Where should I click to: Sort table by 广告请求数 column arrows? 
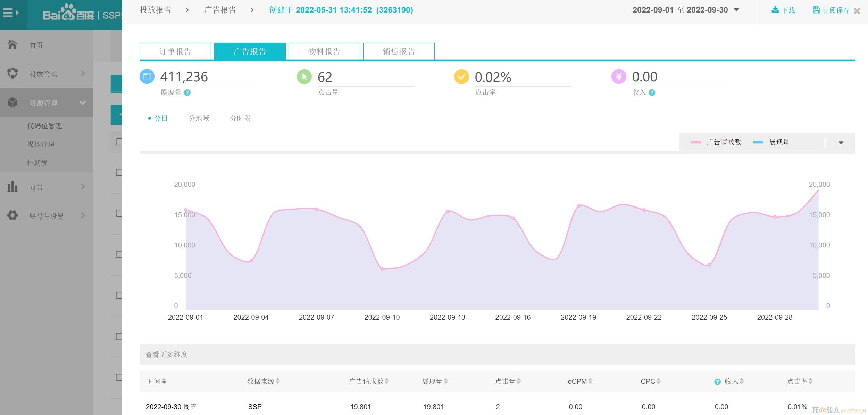pyautogui.click(x=387, y=381)
